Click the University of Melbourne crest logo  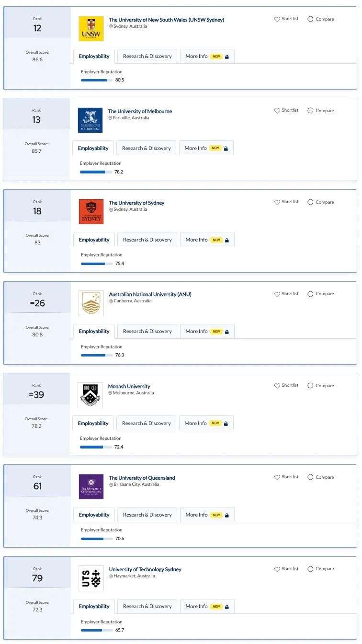click(x=90, y=120)
